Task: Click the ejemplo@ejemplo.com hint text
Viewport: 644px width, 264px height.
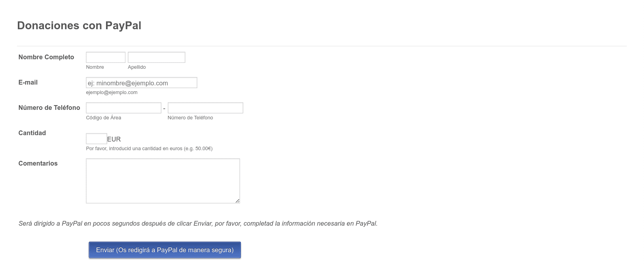Action: coord(112,92)
